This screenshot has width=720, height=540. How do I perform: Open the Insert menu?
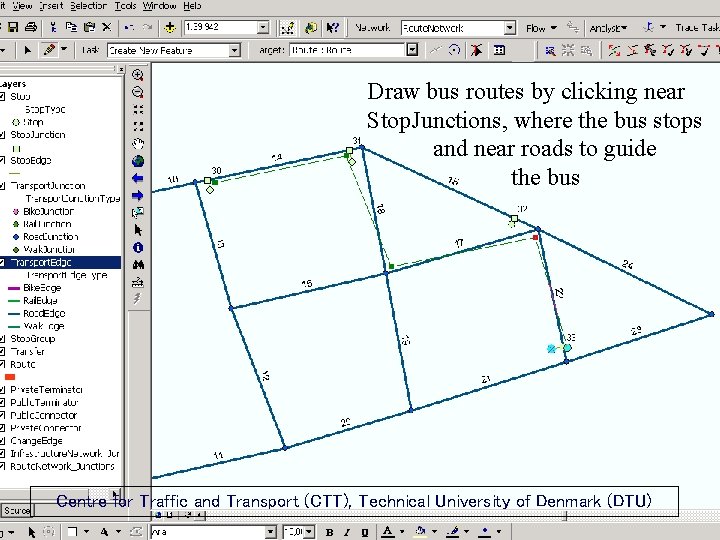click(51, 6)
